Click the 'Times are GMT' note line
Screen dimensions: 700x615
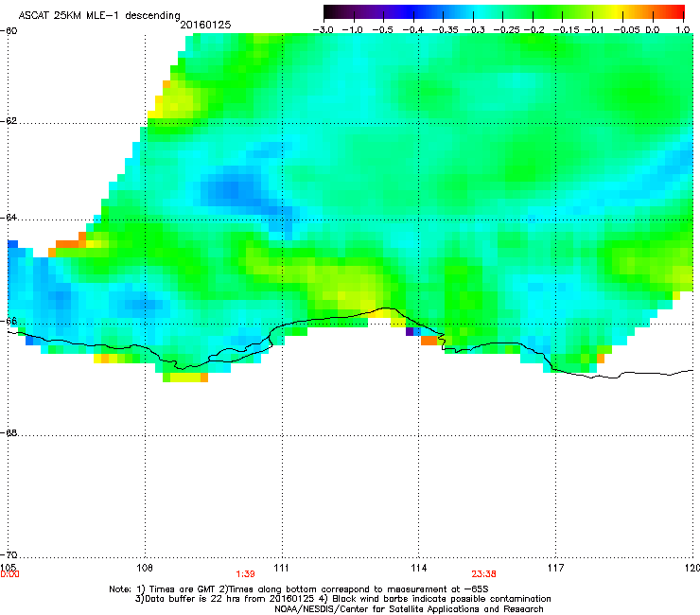[x=299, y=589]
